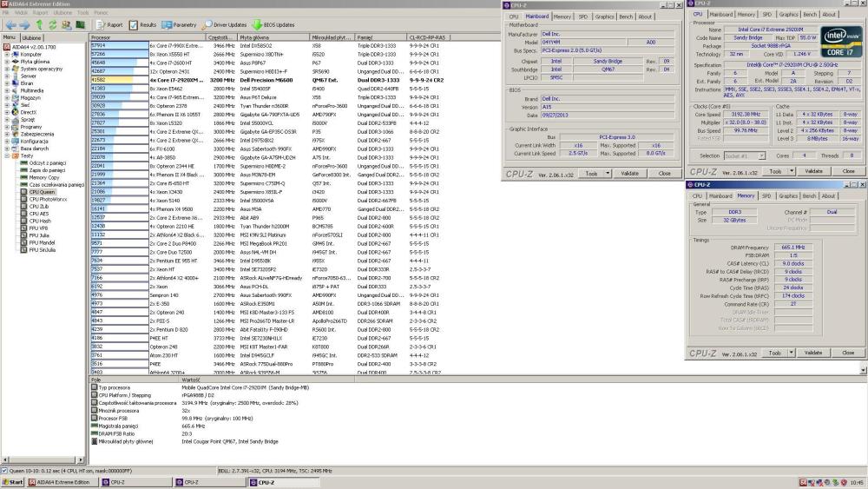Click the system tray clock

pyautogui.click(x=857, y=482)
